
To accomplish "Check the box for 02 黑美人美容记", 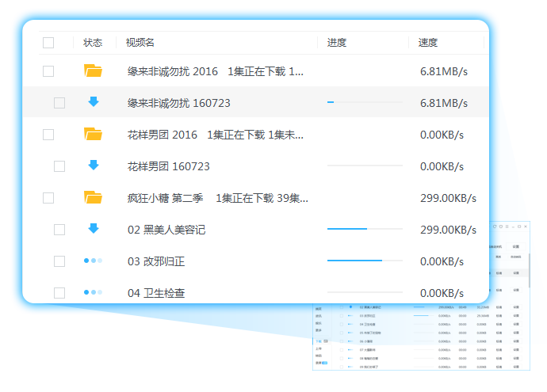I will point(59,230).
